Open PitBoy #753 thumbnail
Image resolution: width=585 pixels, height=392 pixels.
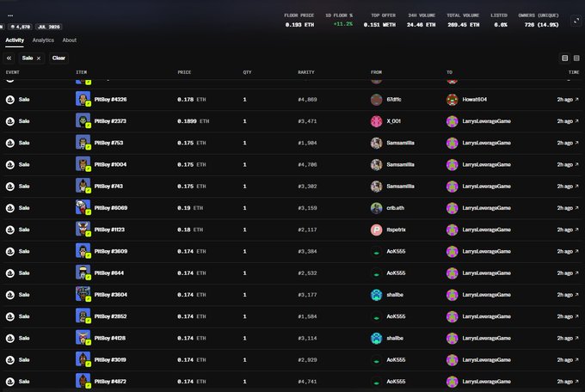[83, 143]
